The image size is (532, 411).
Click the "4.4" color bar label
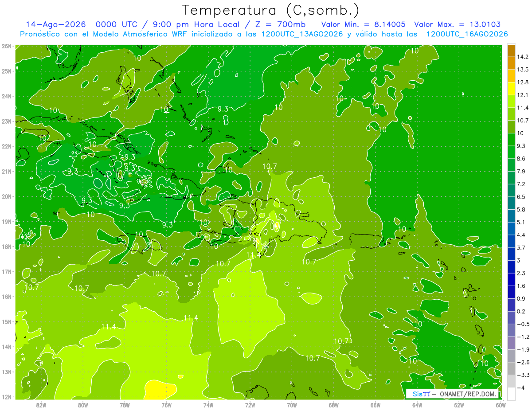[x=521, y=235]
